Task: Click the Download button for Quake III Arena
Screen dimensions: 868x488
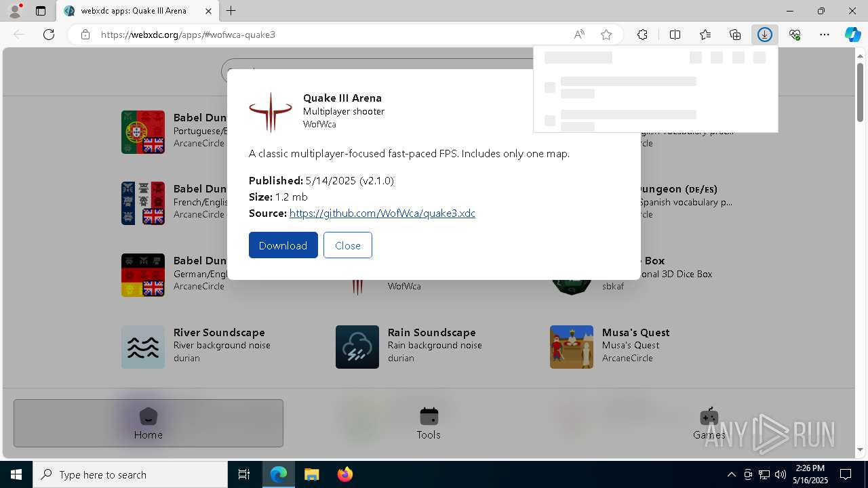Action: [283, 245]
